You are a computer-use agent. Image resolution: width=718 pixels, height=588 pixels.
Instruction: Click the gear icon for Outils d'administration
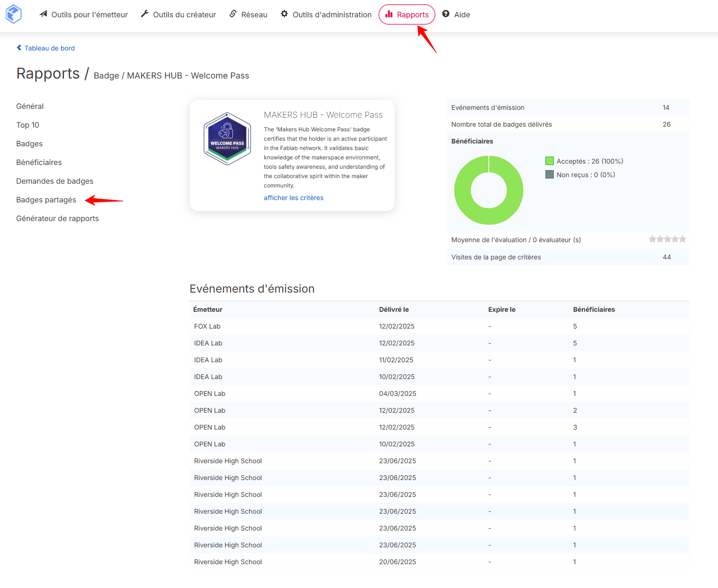click(284, 14)
